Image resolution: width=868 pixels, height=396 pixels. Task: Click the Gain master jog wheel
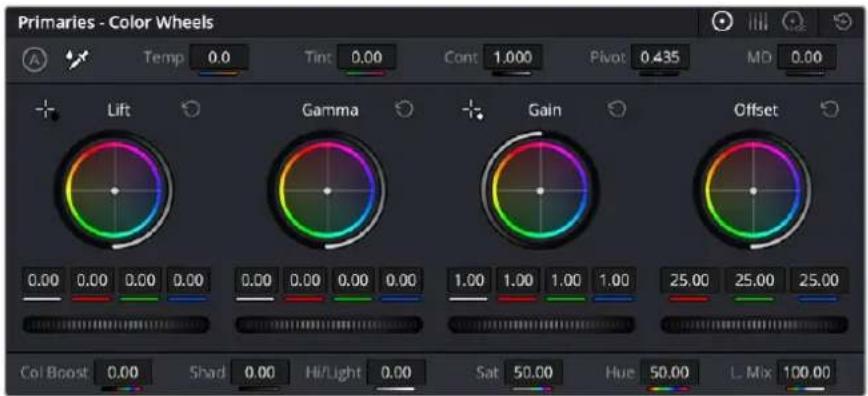pos(541,325)
